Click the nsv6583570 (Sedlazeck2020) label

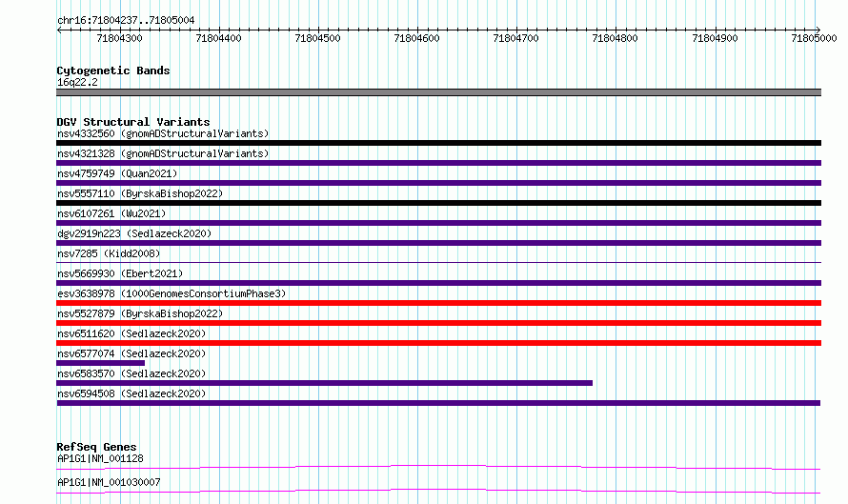click(131, 373)
